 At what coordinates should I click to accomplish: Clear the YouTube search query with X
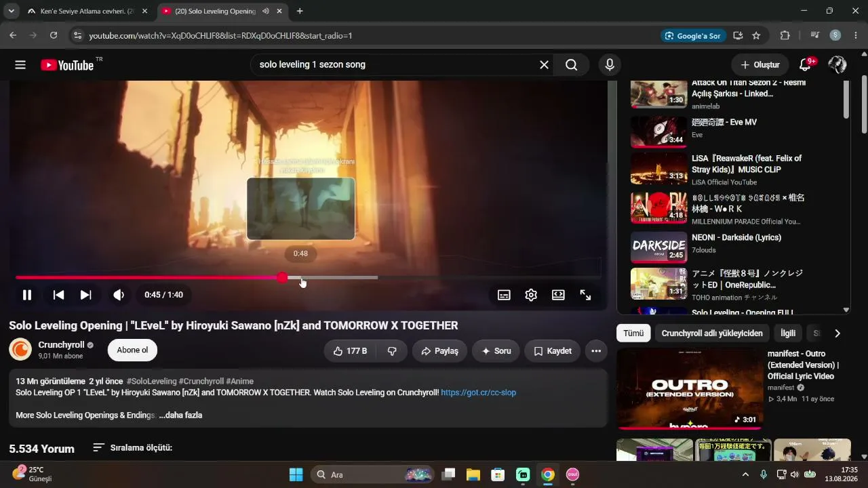(544, 65)
